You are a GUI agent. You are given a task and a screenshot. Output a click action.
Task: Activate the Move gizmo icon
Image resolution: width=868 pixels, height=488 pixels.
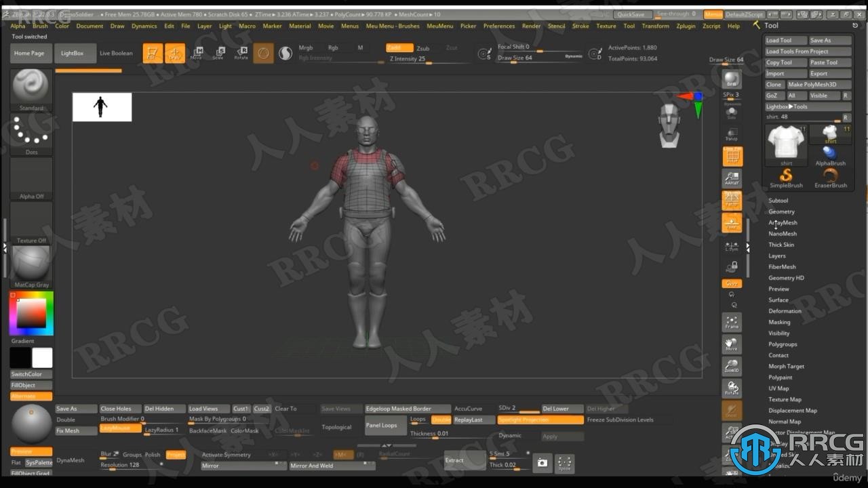(197, 53)
